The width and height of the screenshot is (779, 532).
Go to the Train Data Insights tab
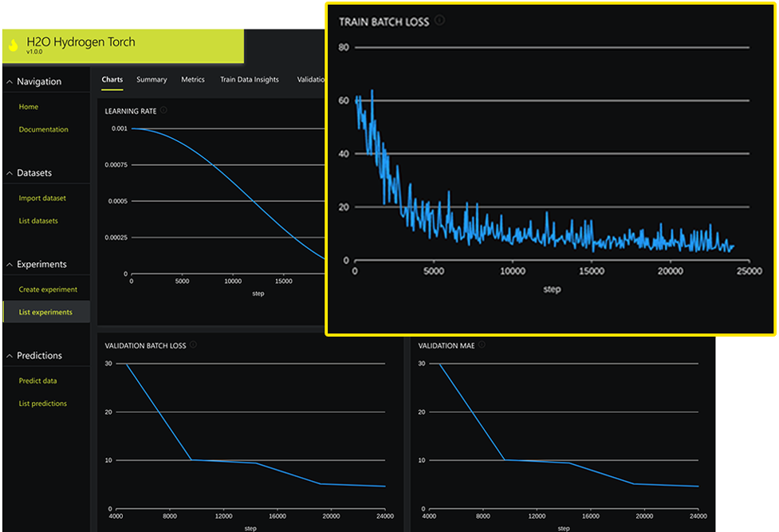point(250,80)
